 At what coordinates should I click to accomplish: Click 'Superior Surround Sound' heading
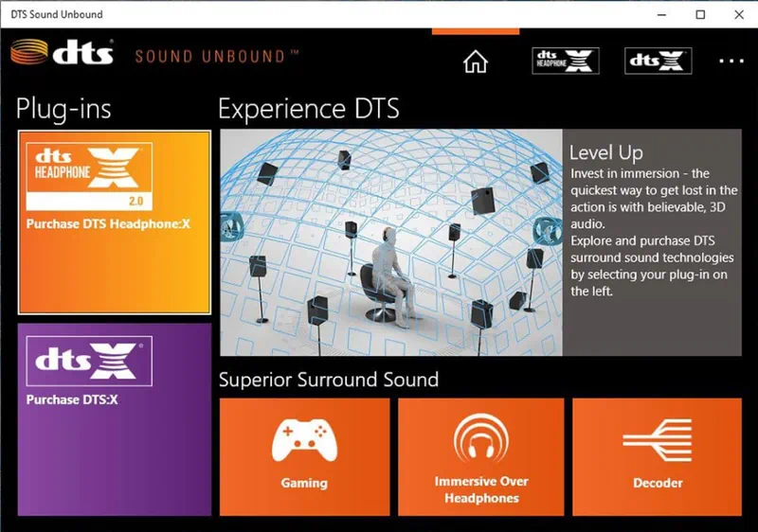329,380
